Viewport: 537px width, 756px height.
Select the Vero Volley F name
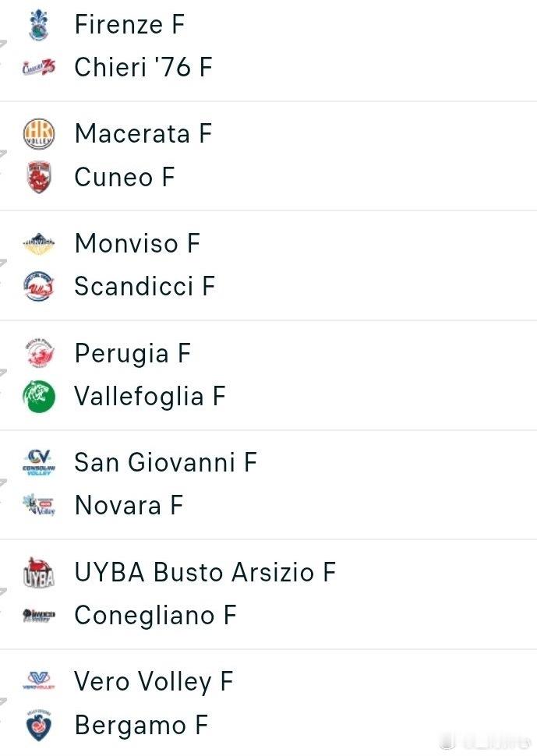[x=153, y=682]
